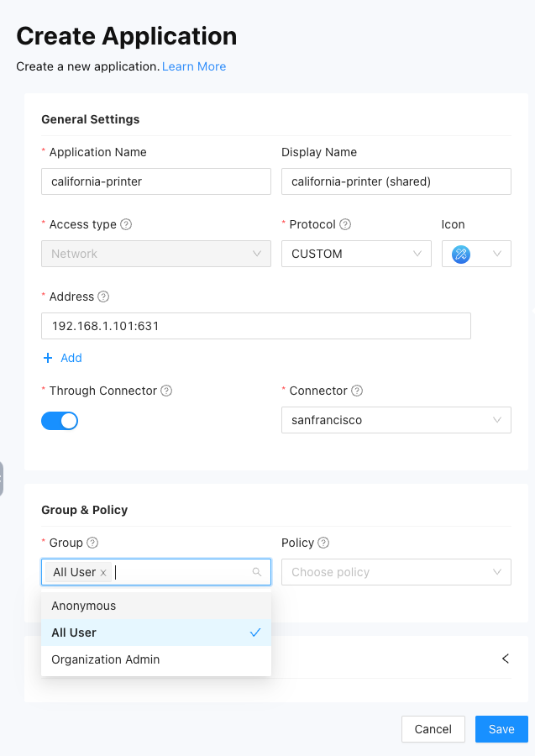The height and width of the screenshot is (756, 535).
Task: Click the checkmark beside All User
Action: coord(255,632)
